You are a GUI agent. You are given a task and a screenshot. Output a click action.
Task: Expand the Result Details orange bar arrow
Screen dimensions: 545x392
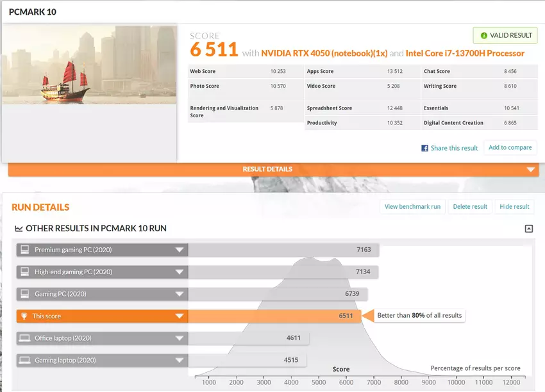[530, 170]
